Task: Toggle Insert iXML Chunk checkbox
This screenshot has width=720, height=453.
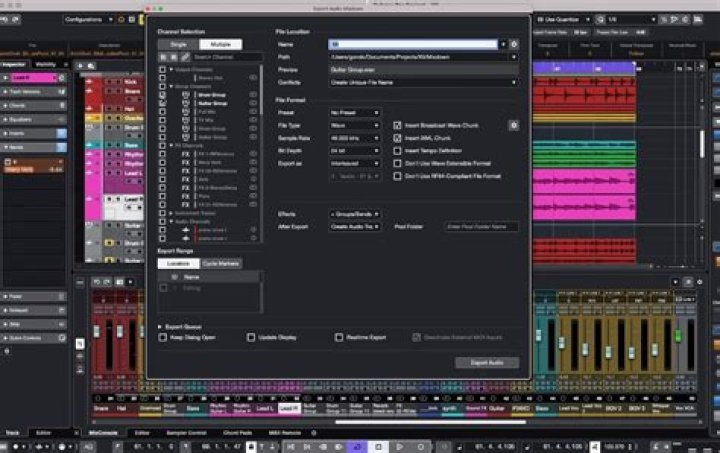Action: pos(397,138)
